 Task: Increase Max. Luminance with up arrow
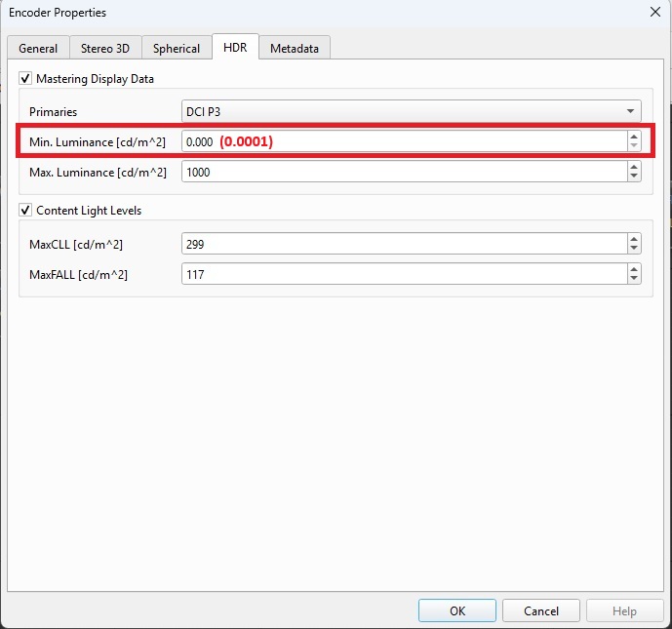tap(634, 167)
